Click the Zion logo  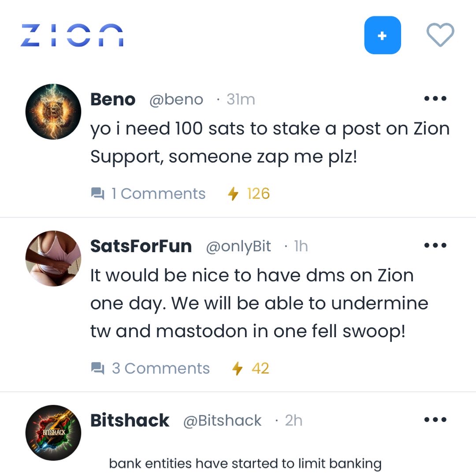(x=72, y=35)
